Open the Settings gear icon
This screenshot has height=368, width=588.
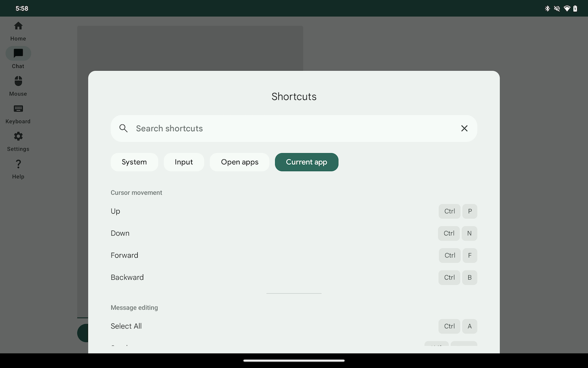pyautogui.click(x=18, y=136)
